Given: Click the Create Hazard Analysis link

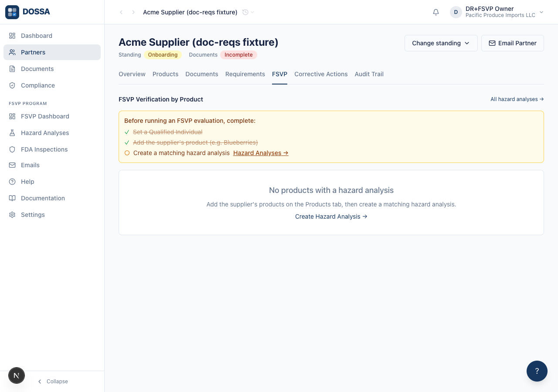Looking at the screenshot, I should (331, 216).
